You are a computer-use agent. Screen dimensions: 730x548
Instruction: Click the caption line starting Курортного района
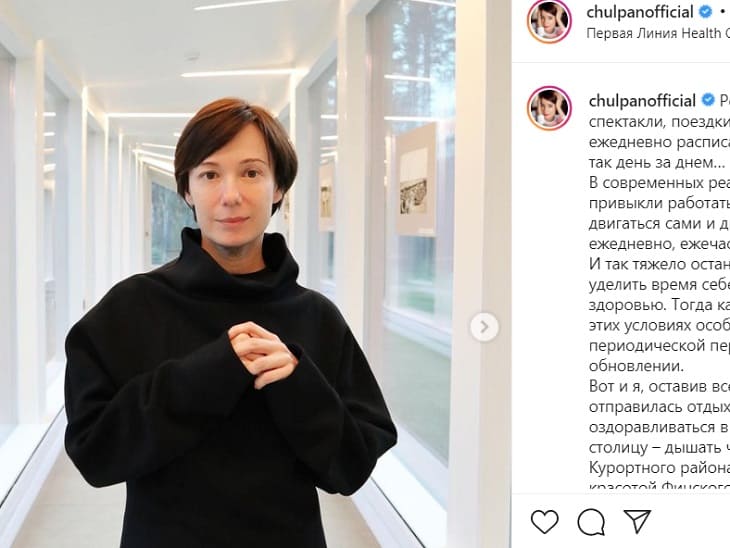click(659, 467)
